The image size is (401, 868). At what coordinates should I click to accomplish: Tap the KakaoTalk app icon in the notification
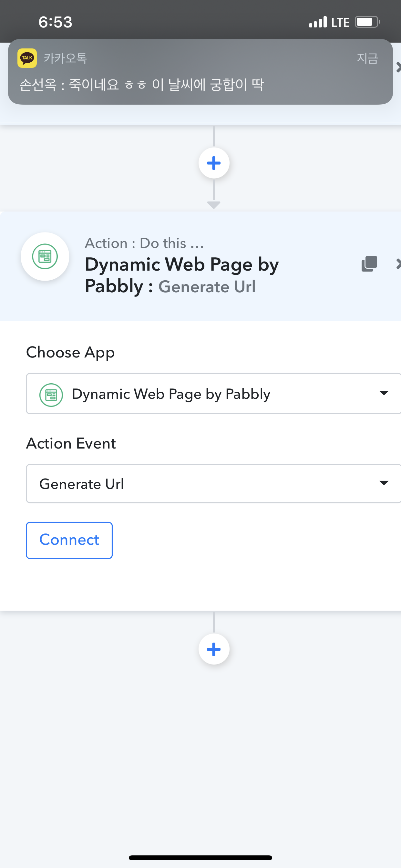[x=27, y=58]
